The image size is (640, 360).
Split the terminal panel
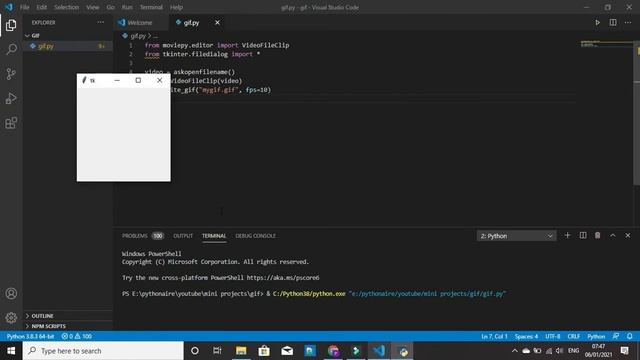pyautogui.click(x=583, y=236)
